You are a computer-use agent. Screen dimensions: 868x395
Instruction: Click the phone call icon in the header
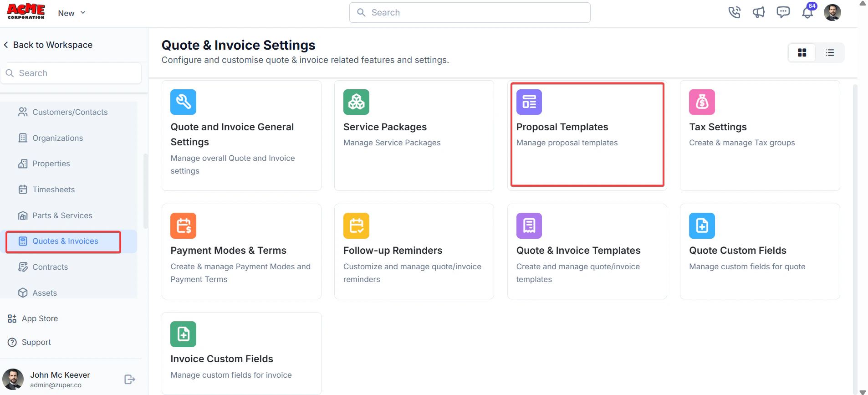734,12
